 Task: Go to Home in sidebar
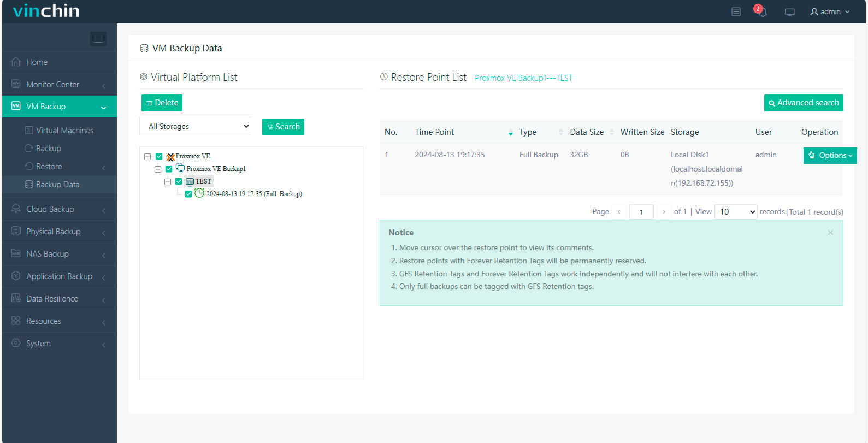click(60, 62)
